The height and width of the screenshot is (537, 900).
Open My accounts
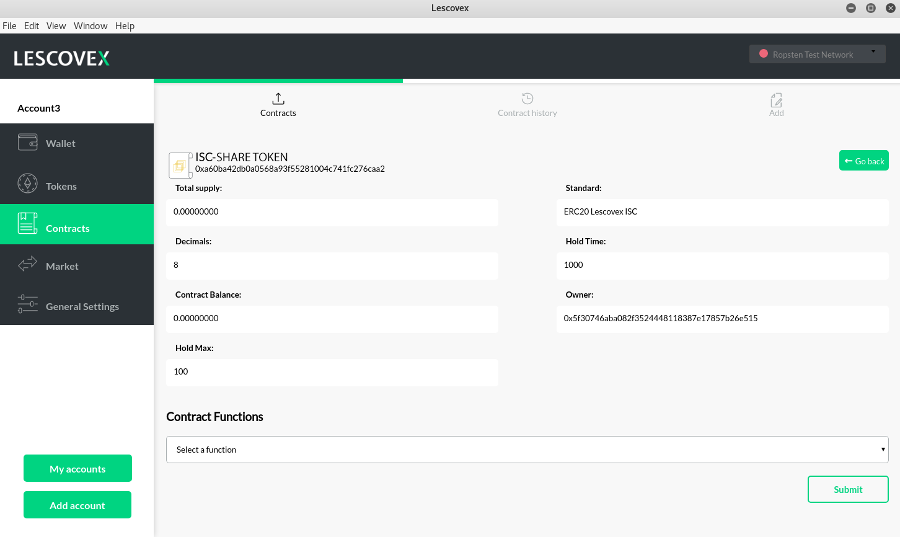point(77,469)
